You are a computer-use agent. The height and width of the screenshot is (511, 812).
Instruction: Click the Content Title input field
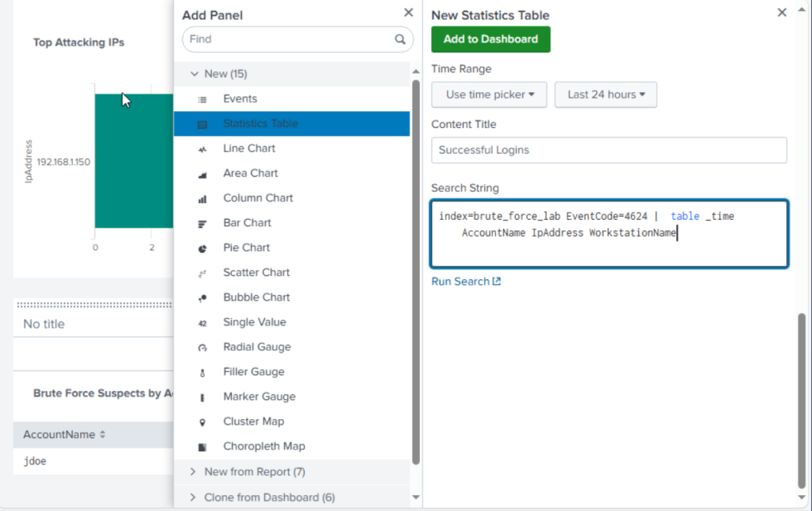tap(609, 150)
